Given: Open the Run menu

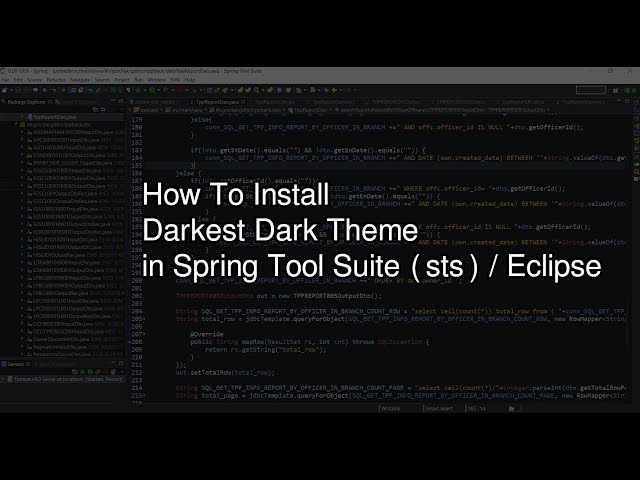Looking at the screenshot, I should point(139,80).
